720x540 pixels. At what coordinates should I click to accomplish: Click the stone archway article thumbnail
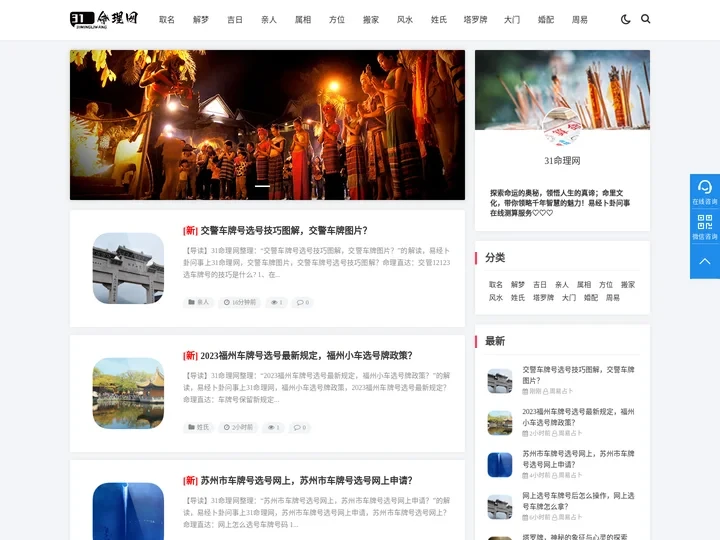[128, 268]
